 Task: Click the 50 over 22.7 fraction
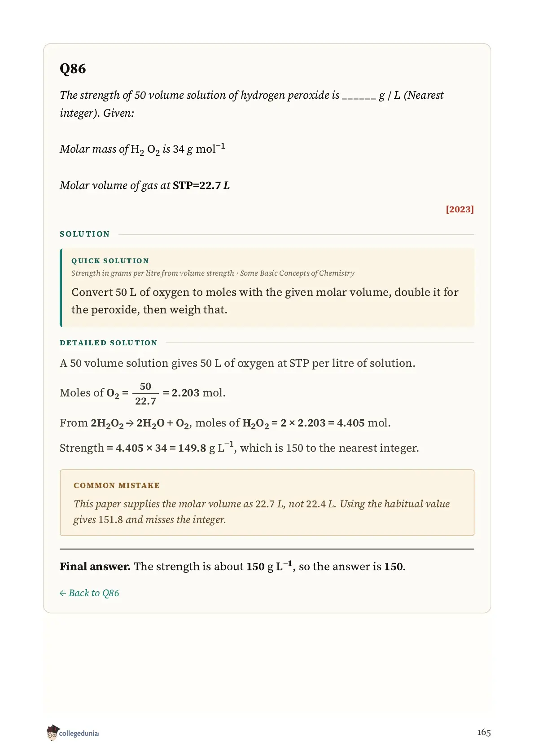point(145,394)
